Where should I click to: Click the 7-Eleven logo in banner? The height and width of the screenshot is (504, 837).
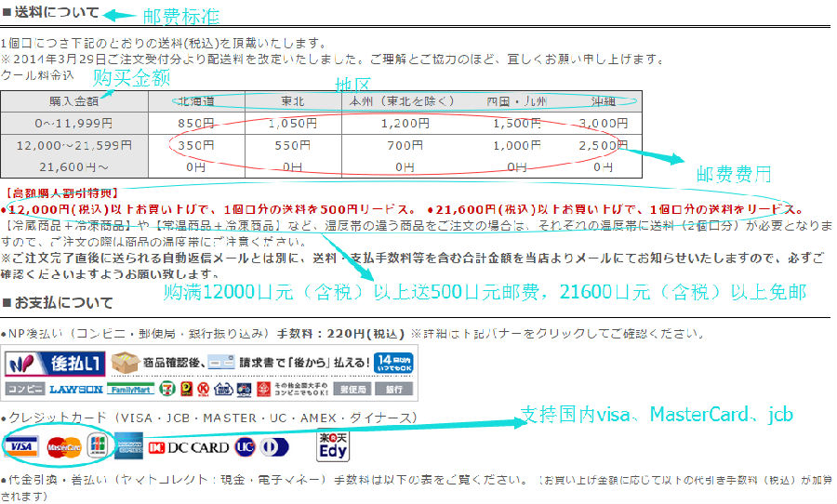pos(166,389)
